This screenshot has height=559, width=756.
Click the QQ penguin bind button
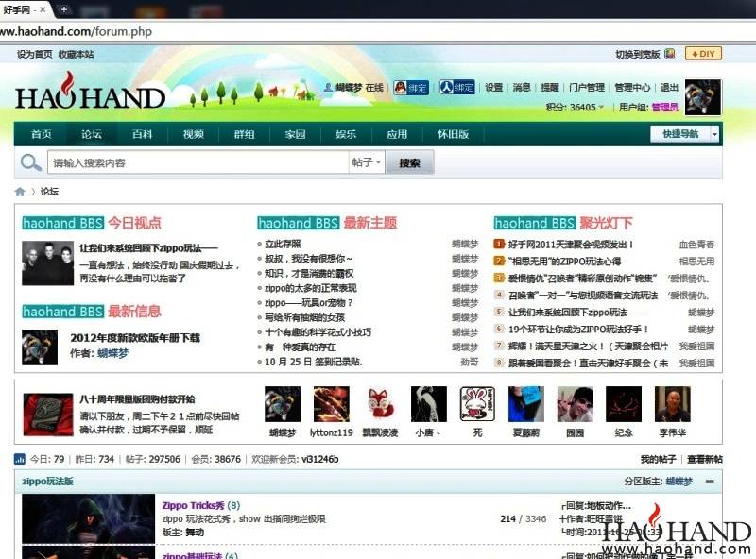[411, 88]
